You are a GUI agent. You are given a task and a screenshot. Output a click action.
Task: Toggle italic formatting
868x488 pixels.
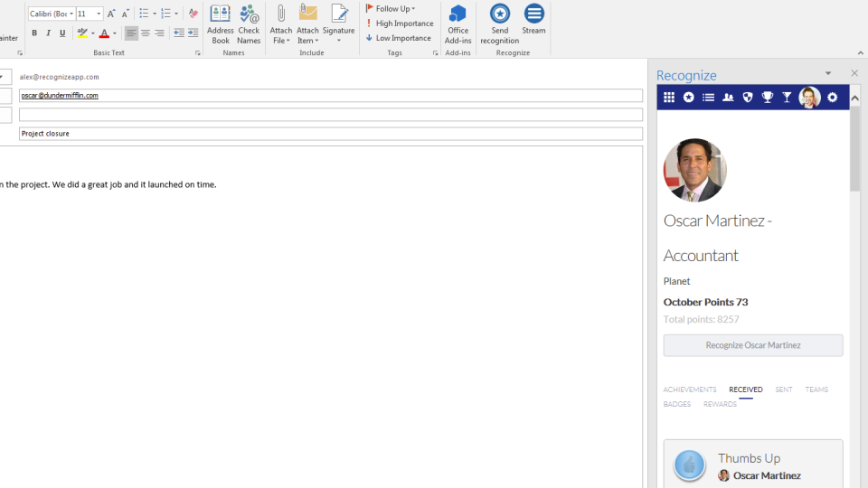coord(49,33)
